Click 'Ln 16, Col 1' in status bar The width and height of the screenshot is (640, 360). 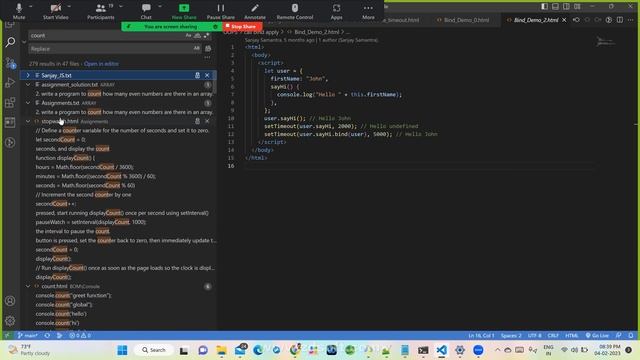click(481, 336)
